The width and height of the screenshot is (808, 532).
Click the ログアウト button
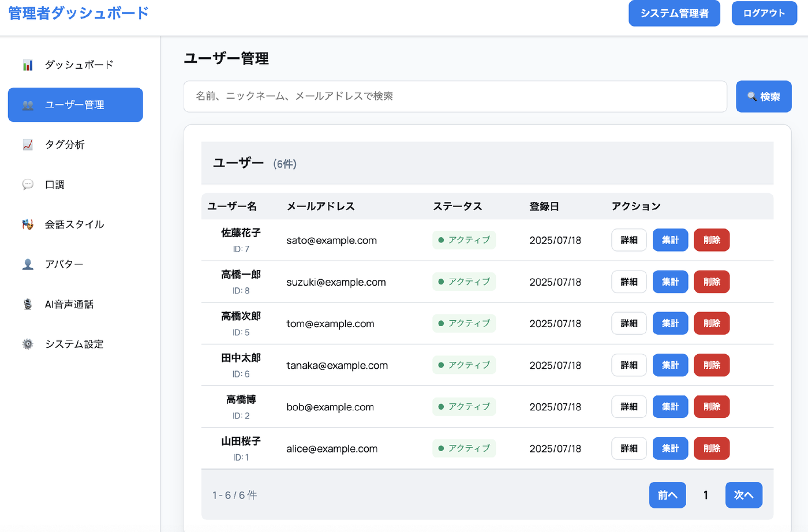pyautogui.click(x=764, y=13)
